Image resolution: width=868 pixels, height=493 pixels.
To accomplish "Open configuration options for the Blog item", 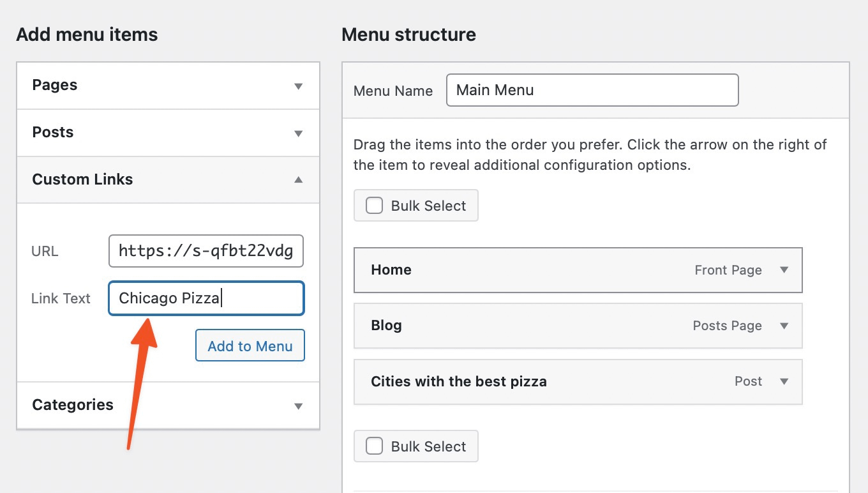I will [x=784, y=326].
